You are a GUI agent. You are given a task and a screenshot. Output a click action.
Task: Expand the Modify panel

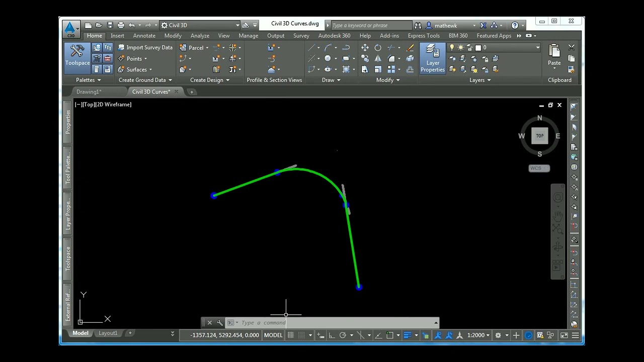pyautogui.click(x=388, y=80)
